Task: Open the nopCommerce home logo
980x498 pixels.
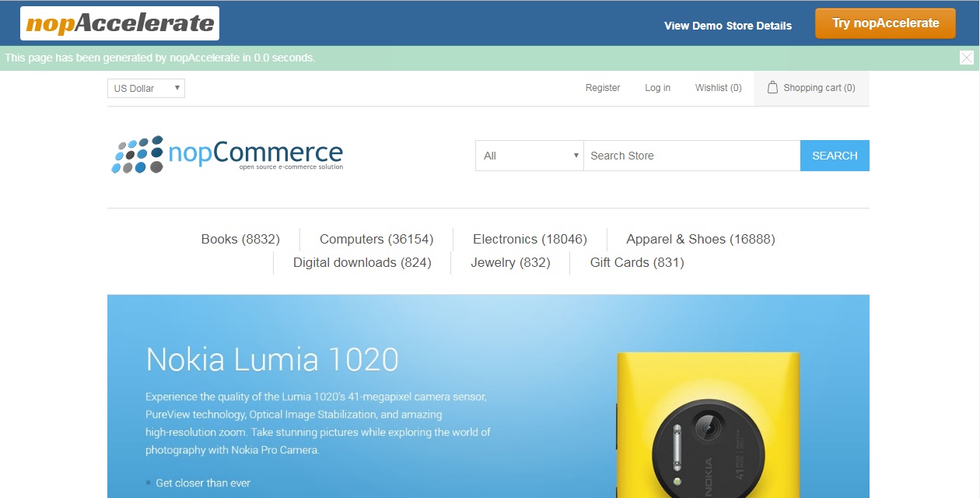Action: pyautogui.click(x=227, y=154)
